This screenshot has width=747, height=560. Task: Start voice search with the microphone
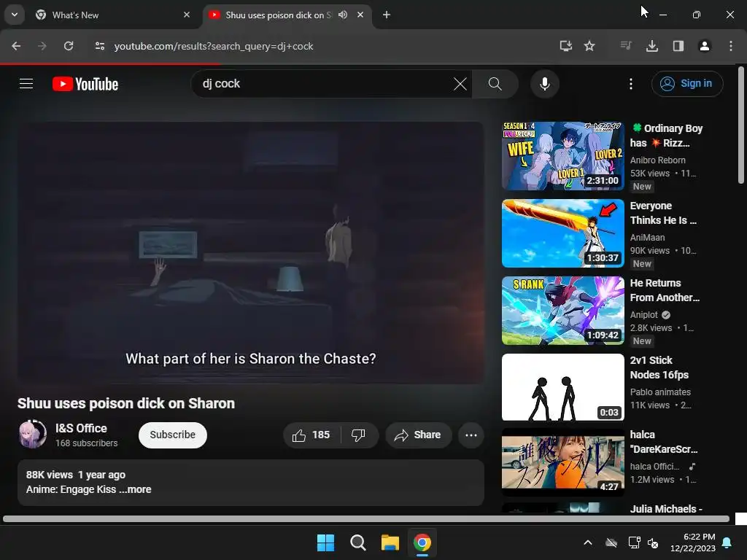click(544, 84)
